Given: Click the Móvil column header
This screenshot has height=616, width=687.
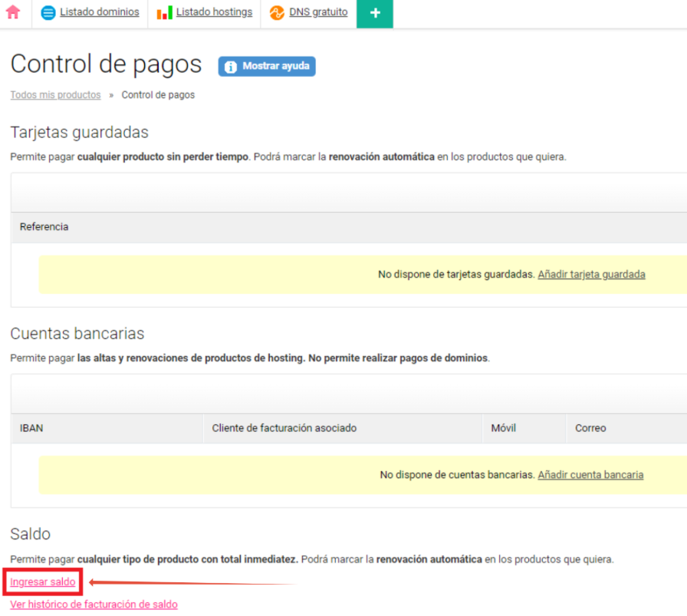Looking at the screenshot, I should (503, 428).
